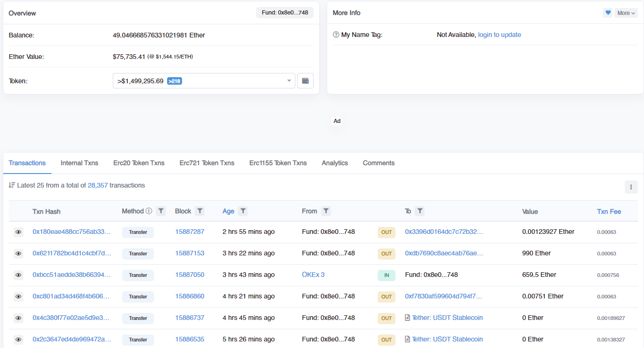
Task: Open the To column filter funnel
Action: (x=419, y=211)
